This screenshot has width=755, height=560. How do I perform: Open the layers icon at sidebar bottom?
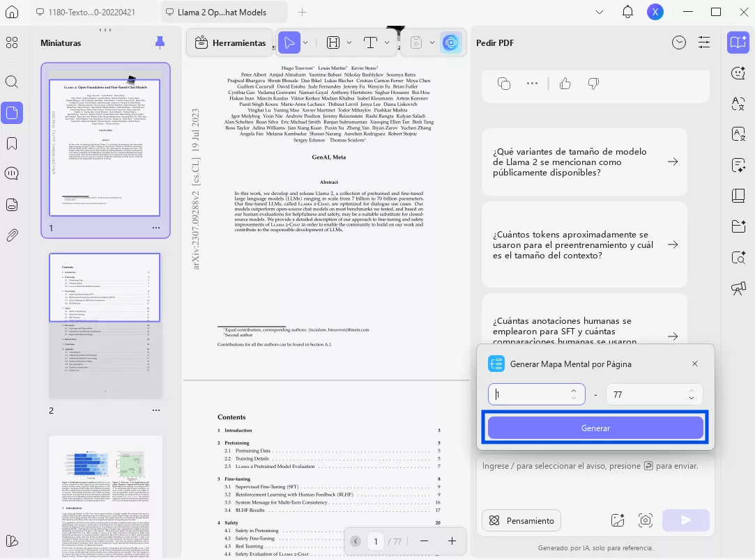pyautogui.click(x=12, y=540)
